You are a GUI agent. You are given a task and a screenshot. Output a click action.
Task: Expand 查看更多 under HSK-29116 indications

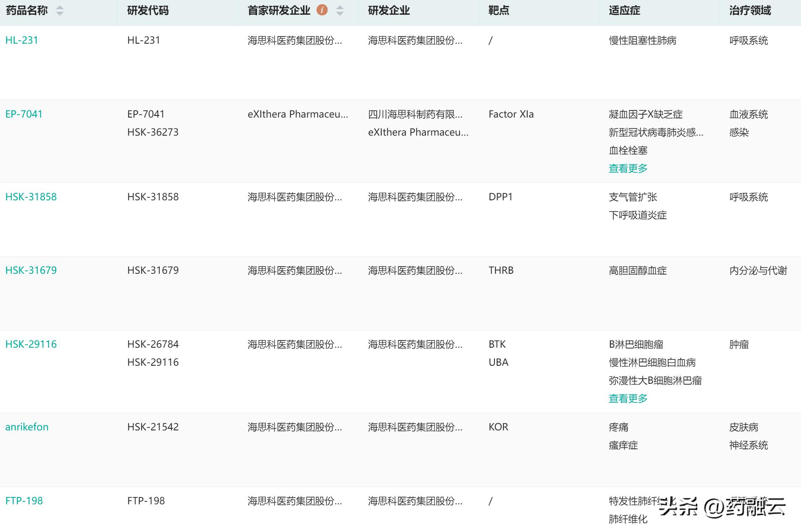click(627, 398)
